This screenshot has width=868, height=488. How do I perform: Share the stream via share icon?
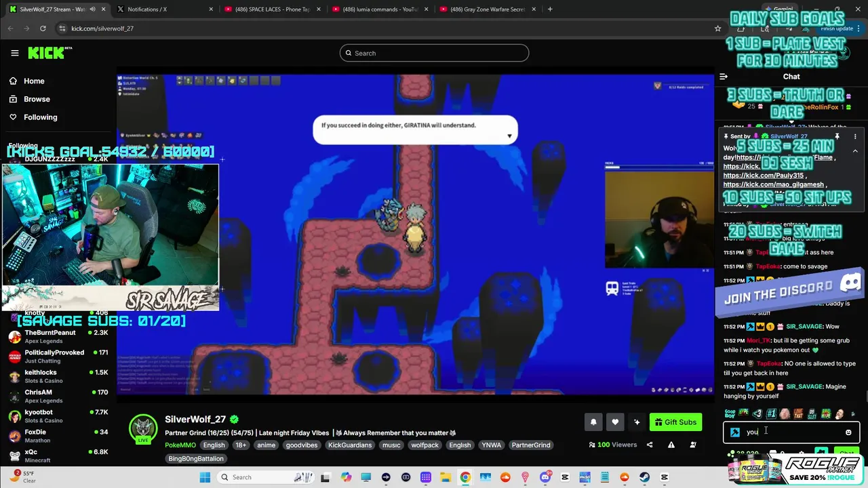click(650, 445)
